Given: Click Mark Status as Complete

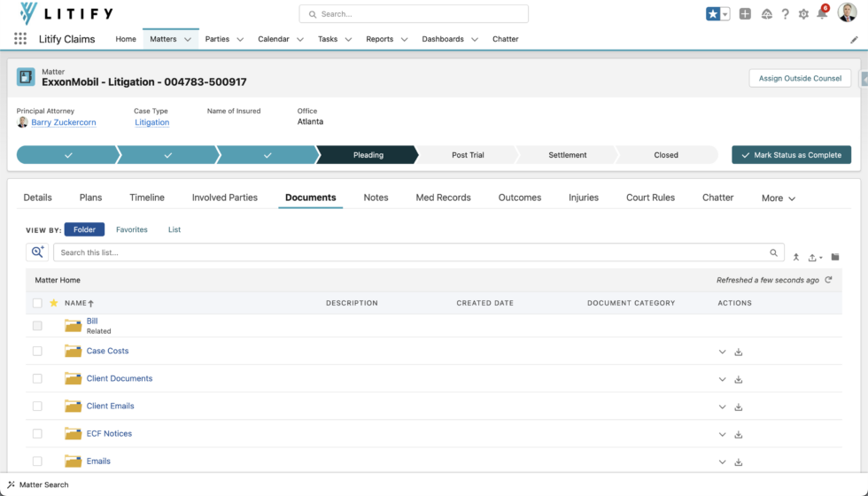Looking at the screenshot, I should [x=792, y=155].
